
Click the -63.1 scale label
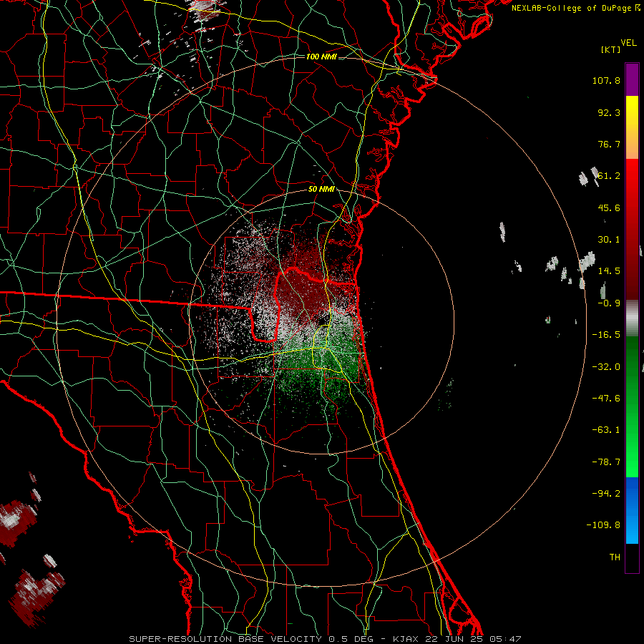606,430
